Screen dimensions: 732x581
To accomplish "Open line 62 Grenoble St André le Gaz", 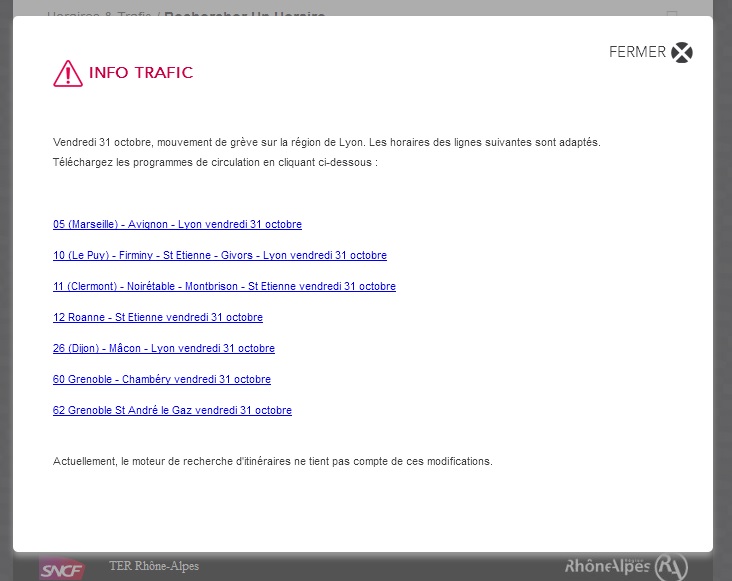I will [172, 411].
